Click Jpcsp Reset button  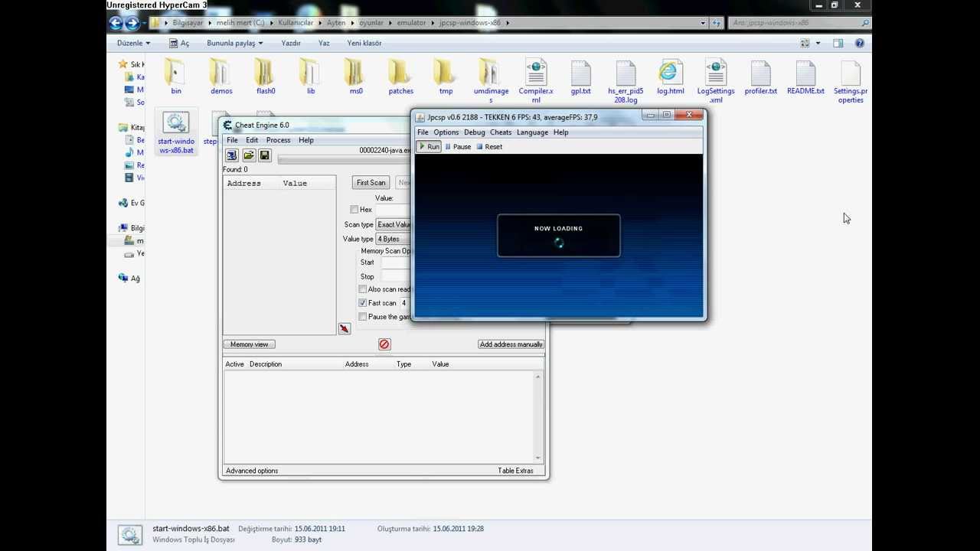coord(489,147)
